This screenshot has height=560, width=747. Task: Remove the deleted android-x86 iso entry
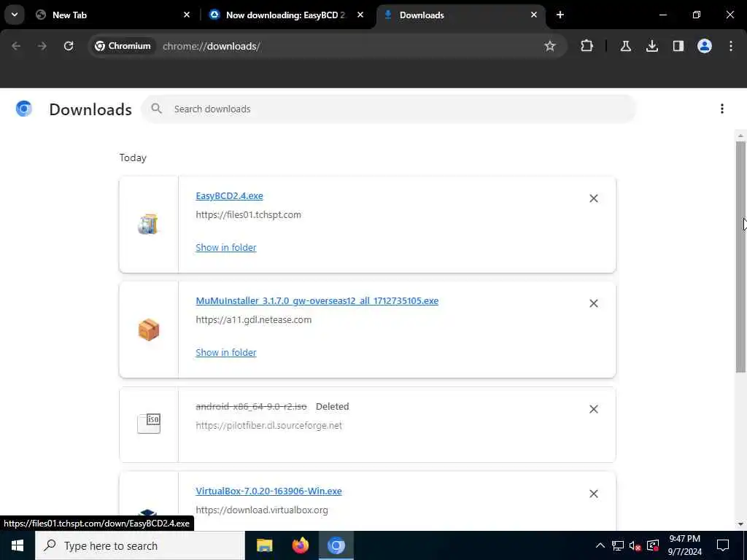594,410
